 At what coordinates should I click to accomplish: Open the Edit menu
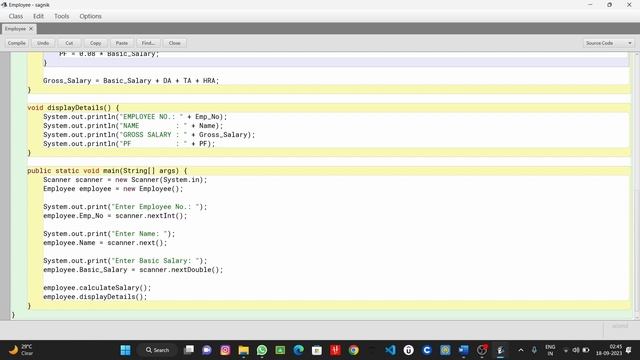coord(38,16)
